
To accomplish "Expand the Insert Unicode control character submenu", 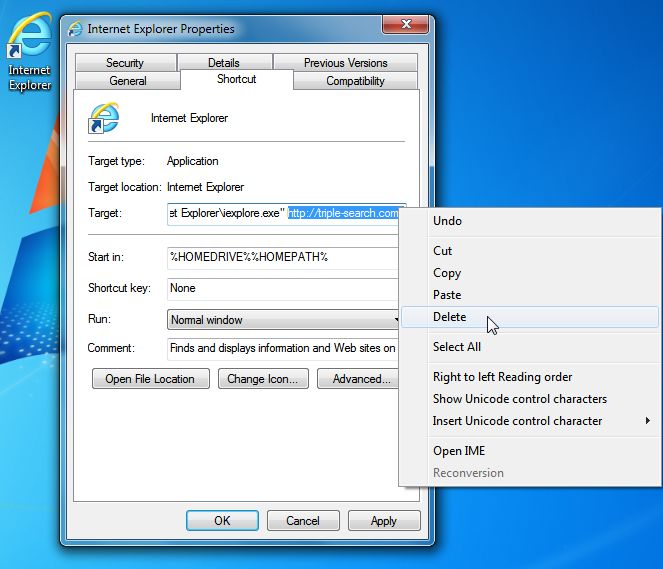I will point(530,421).
